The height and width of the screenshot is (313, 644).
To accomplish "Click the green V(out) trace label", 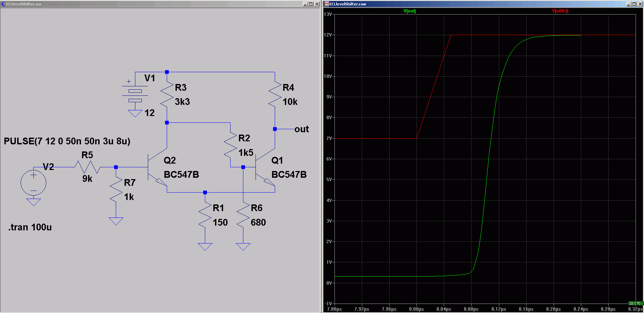I will click(x=409, y=11).
